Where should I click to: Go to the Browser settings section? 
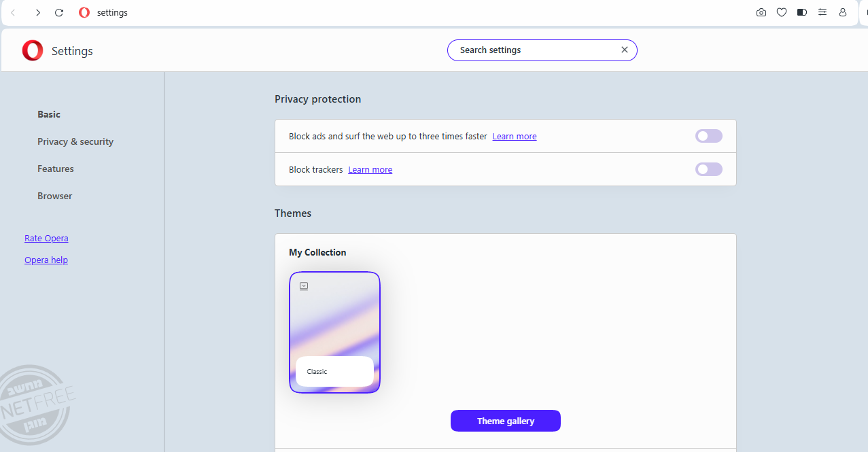tap(55, 196)
